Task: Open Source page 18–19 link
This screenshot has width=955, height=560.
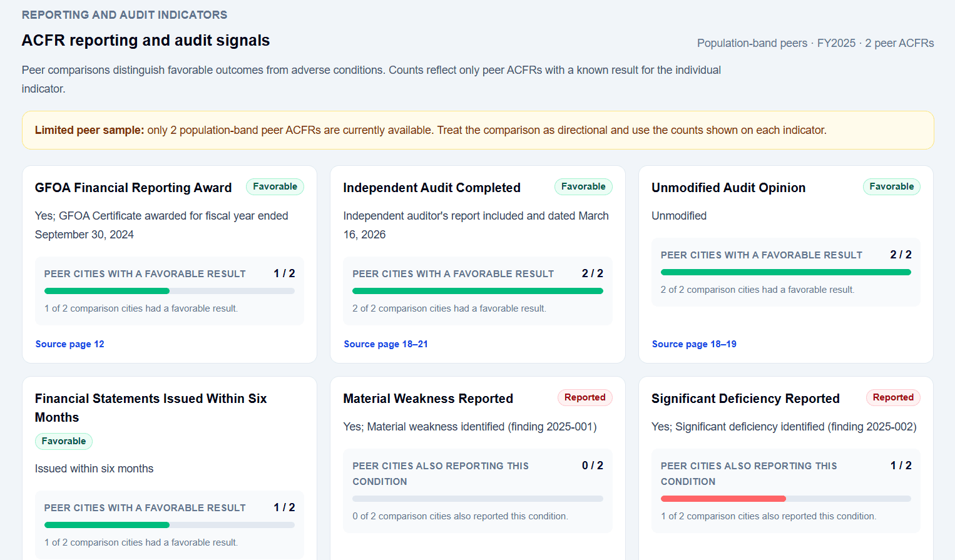Action: (694, 344)
